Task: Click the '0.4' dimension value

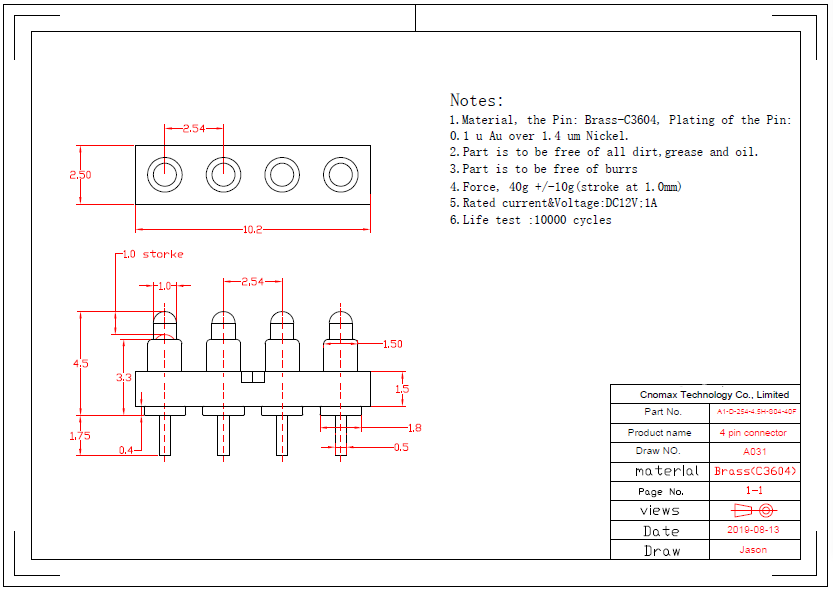Action: click(126, 450)
